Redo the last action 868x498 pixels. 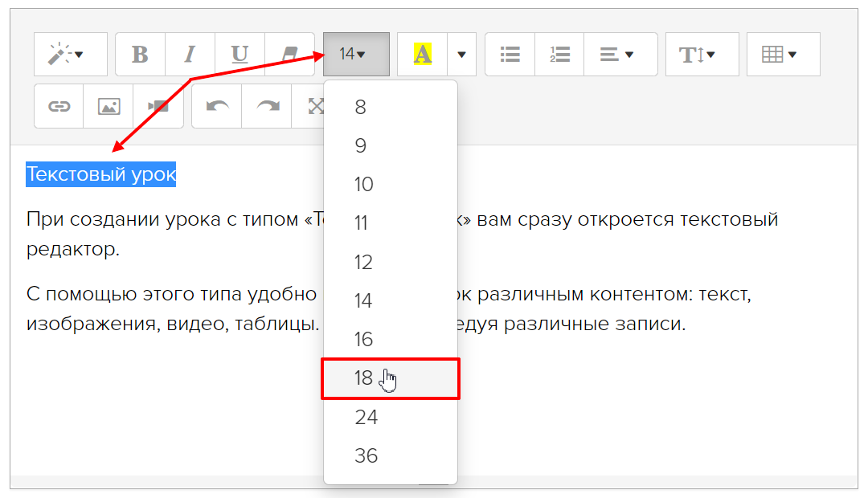pyautogui.click(x=267, y=106)
